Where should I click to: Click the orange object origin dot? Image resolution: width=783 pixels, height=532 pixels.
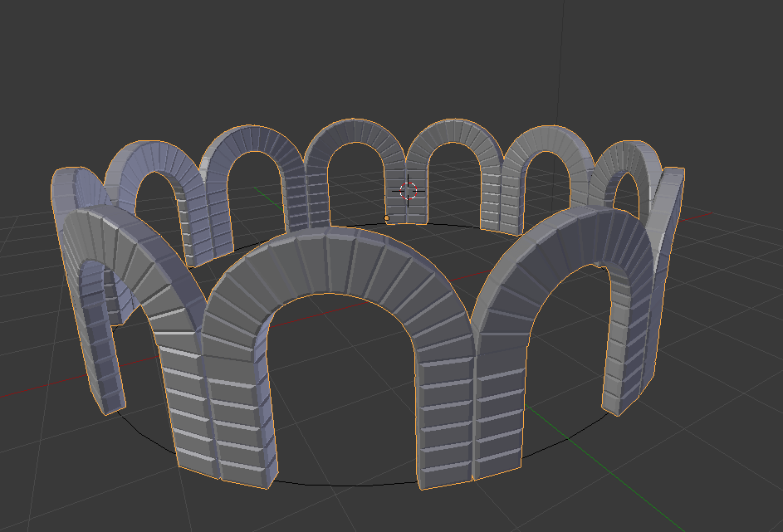pos(386,218)
